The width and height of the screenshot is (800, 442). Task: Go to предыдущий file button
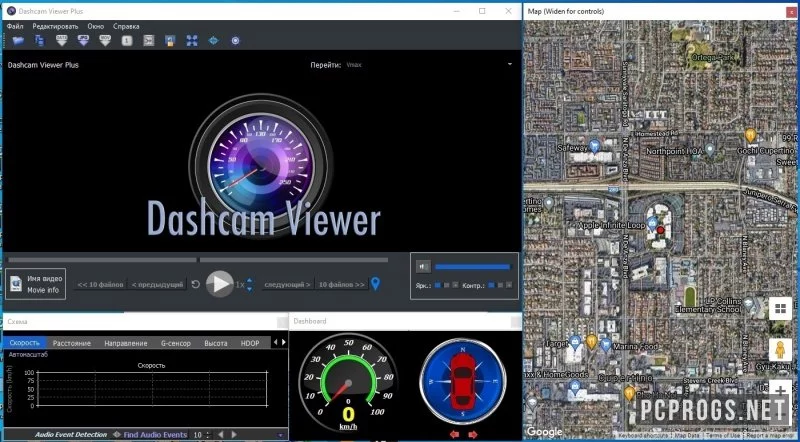point(157,284)
